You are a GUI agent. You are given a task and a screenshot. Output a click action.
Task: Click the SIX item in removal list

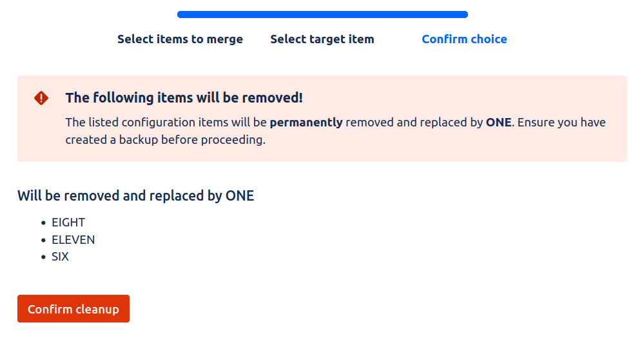61,257
